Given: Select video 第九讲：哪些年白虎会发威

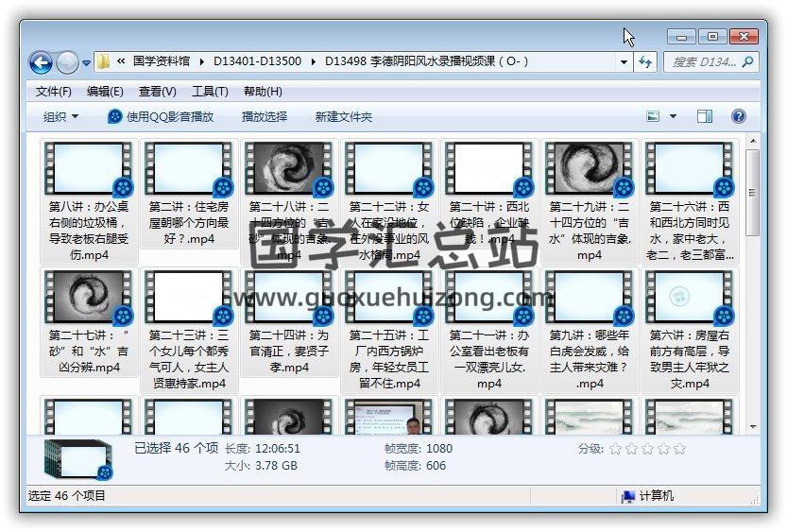Looking at the screenshot, I should (x=589, y=330).
